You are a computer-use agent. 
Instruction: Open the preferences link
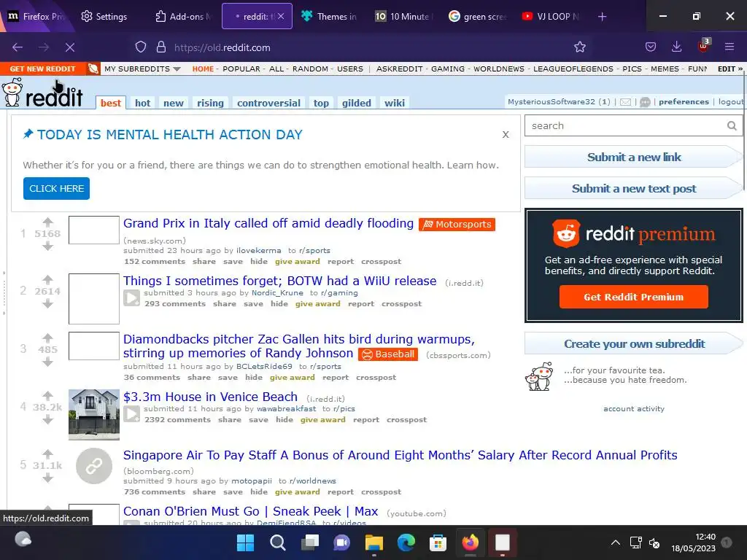pyautogui.click(x=684, y=102)
